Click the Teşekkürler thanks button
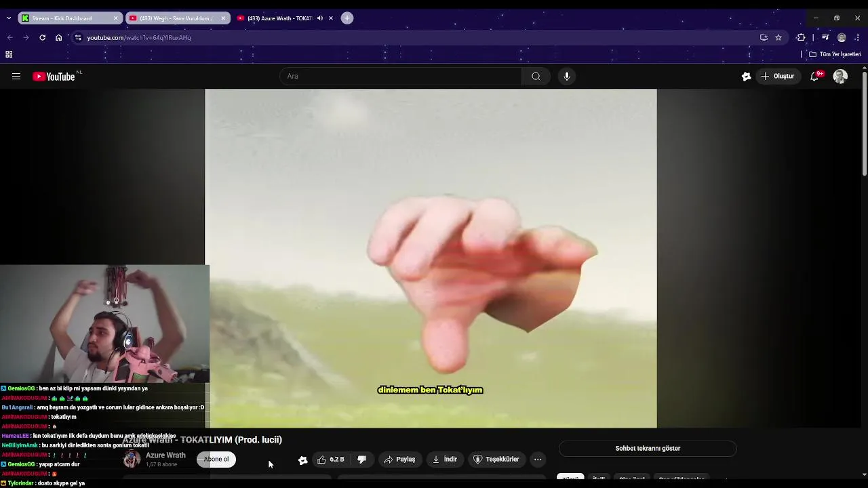Viewport: 868px width, 488px height. tap(496, 460)
